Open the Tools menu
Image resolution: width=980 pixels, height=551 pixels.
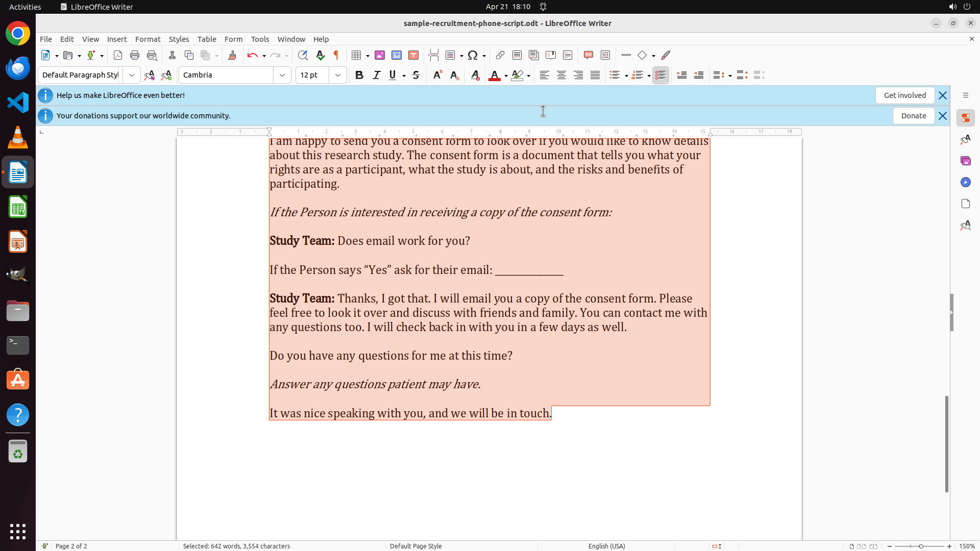coord(260,39)
